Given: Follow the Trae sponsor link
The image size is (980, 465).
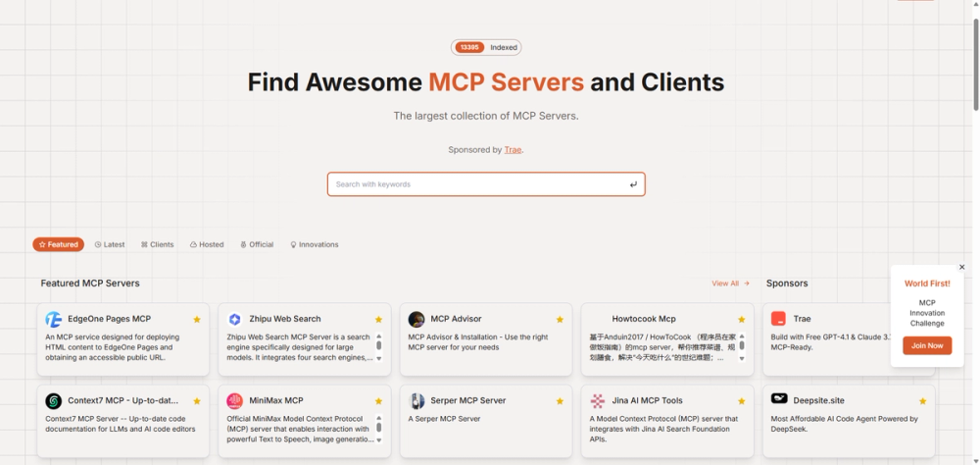Looking at the screenshot, I should click(513, 150).
